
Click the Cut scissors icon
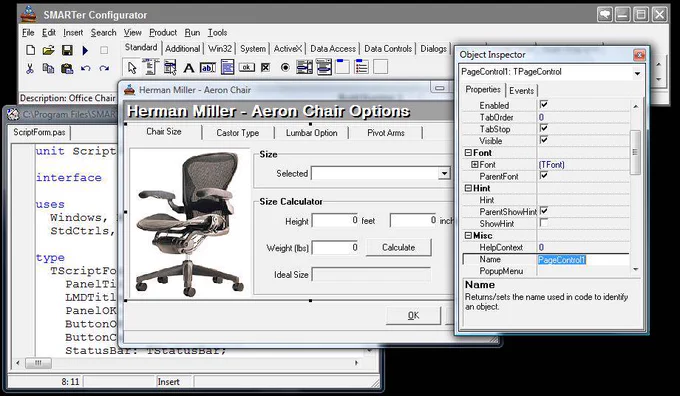(x=29, y=69)
